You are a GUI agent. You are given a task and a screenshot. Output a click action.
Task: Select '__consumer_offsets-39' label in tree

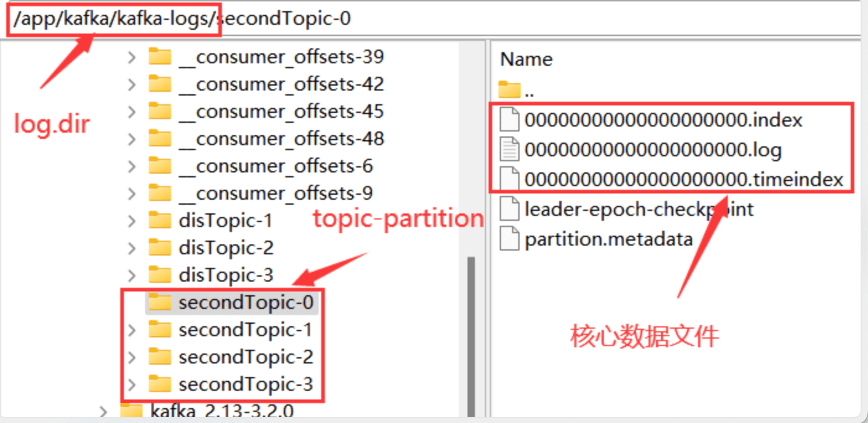click(x=281, y=57)
